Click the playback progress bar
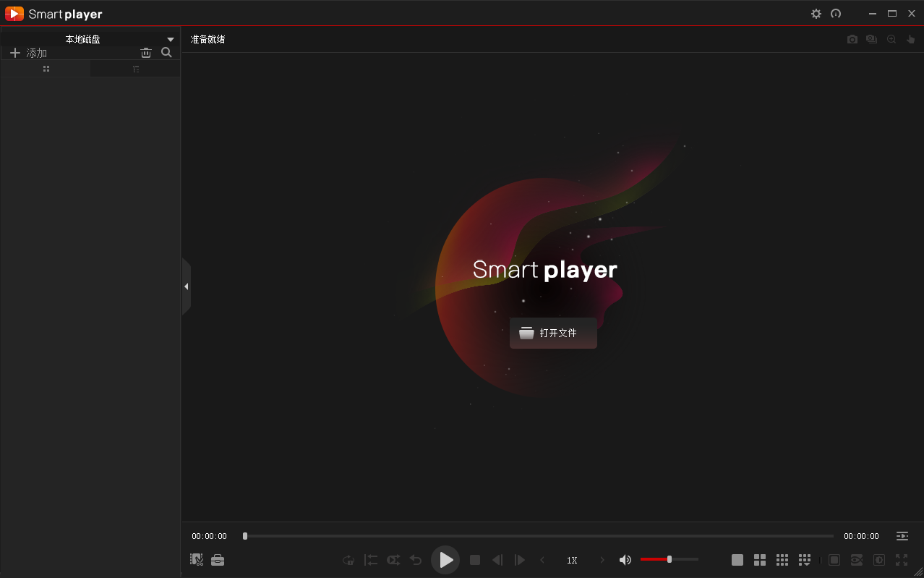The image size is (924, 578). [538, 536]
